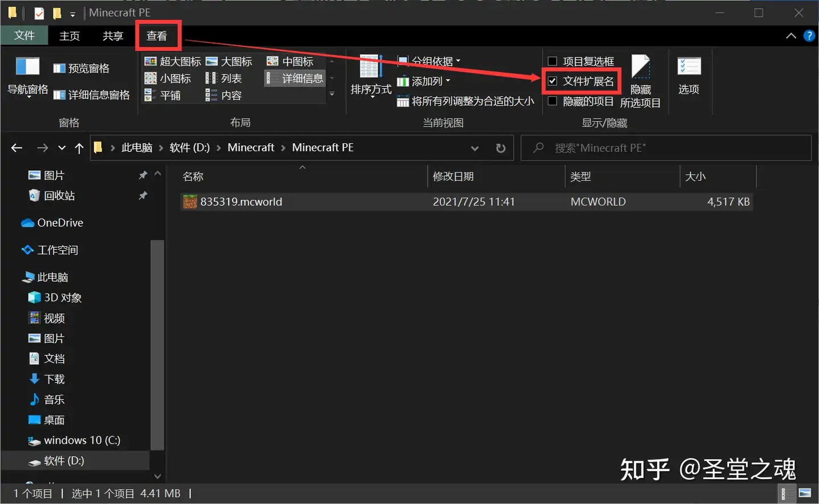Screen dimensions: 819x504
Task: Choose 平铺 tiles layout
Action: click(163, 96)
